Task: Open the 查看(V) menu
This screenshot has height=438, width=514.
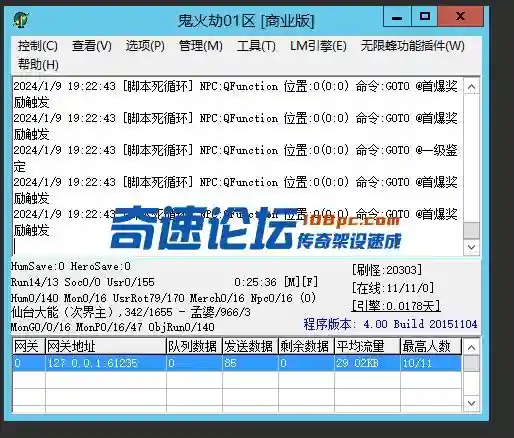Action: point(91,46)
